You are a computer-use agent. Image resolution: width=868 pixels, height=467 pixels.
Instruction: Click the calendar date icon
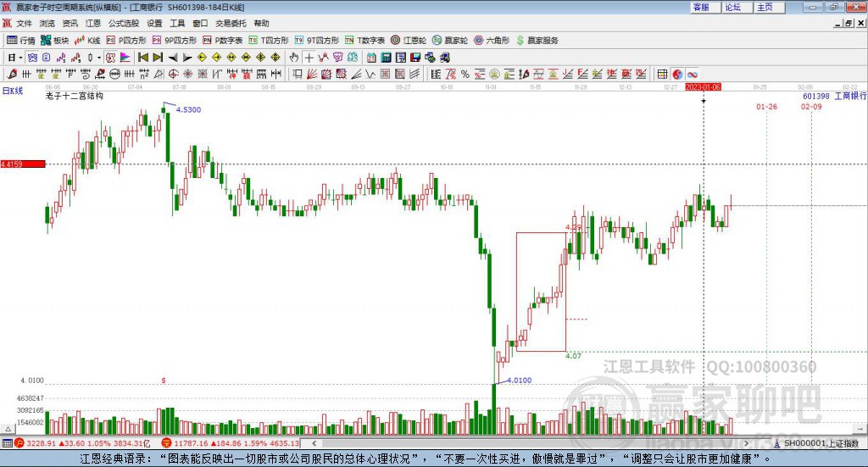point(371,58)
